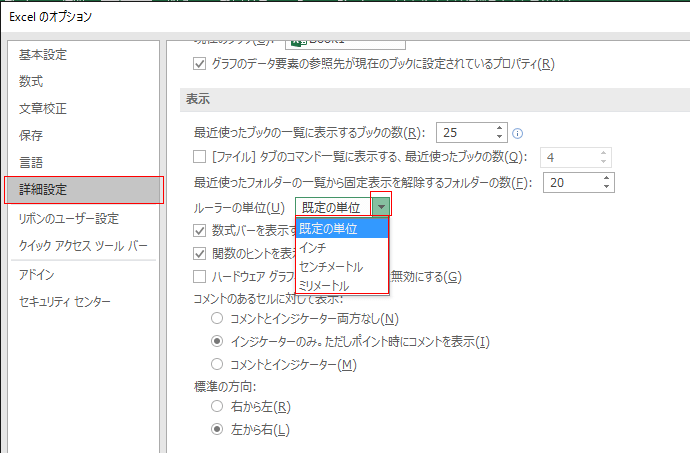Open the 数式 category
This screenshot has height=453, width=690.
click(x=31, y=81)
